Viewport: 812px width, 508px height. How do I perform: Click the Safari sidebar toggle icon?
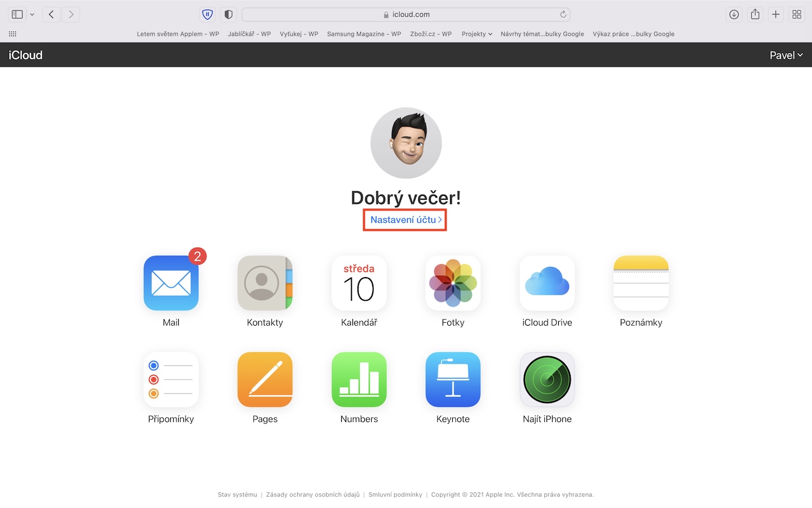point(17,15)
